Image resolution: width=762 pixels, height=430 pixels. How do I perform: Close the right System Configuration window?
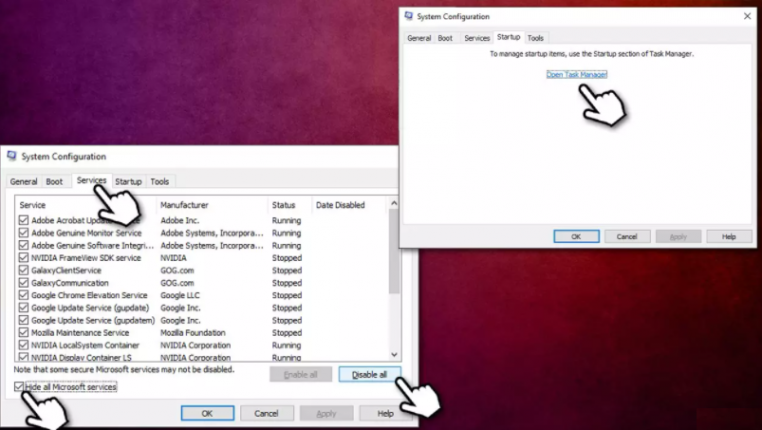click(747, 16)
